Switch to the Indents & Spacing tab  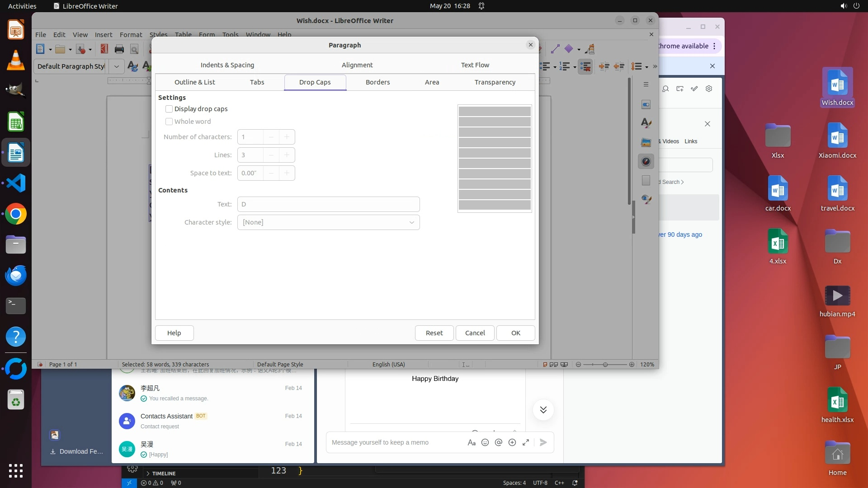click(x=227, y=65)
